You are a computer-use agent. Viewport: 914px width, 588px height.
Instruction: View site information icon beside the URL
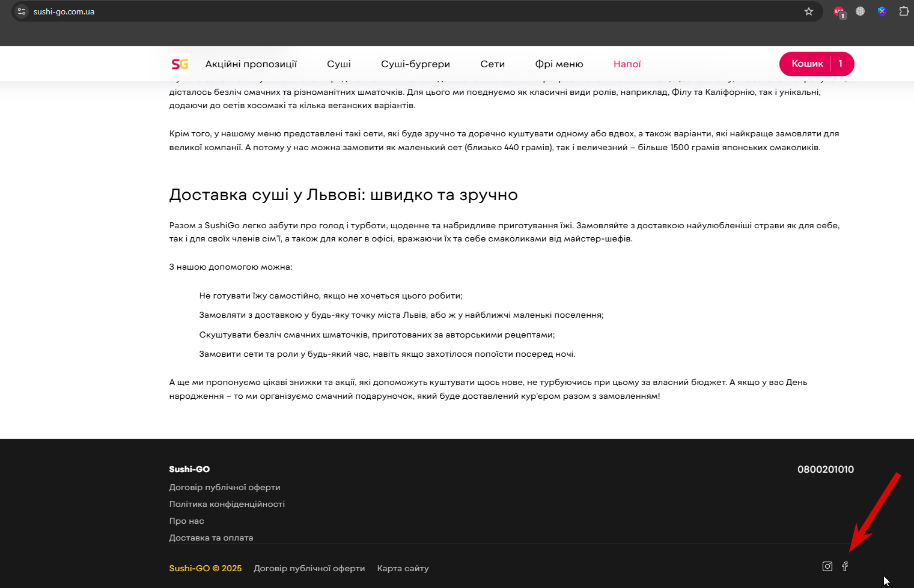point(22,11)
